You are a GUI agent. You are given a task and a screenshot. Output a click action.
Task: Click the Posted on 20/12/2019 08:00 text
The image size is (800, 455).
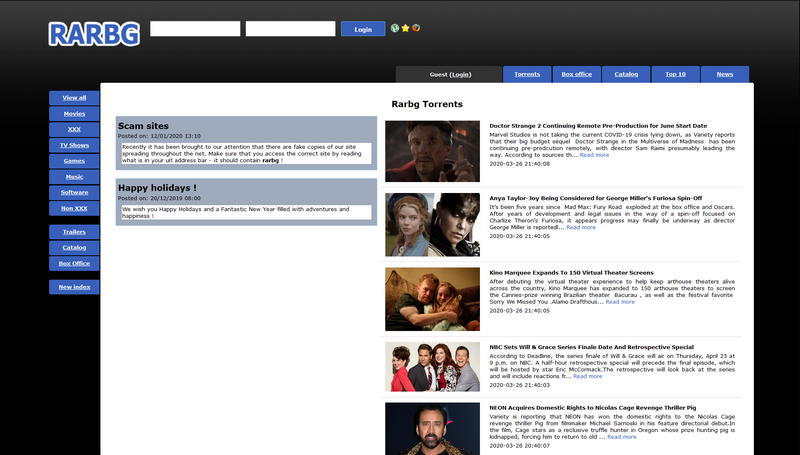[159, 198]
